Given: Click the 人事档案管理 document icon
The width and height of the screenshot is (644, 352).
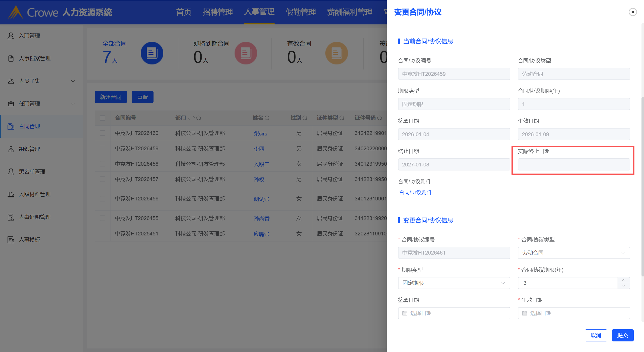Looking at the screenshot, I should (11, 58).
